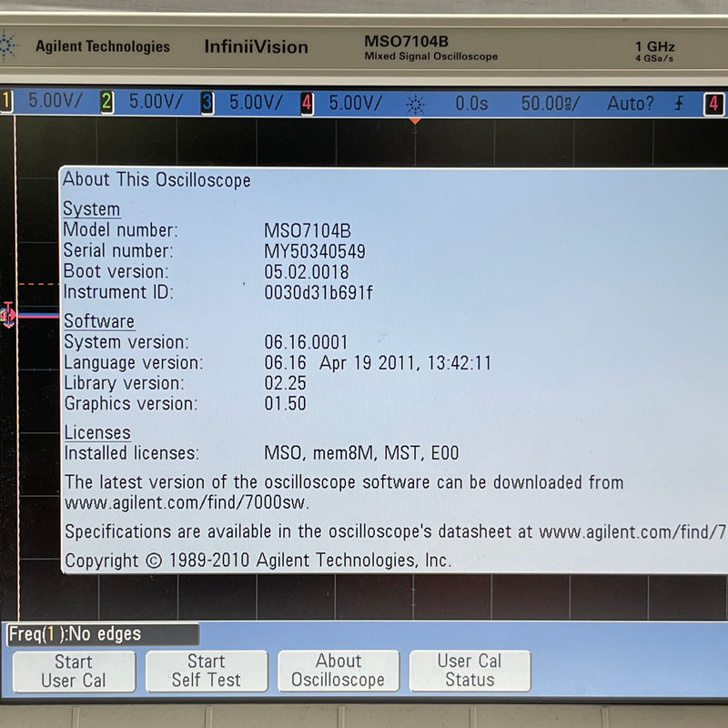
Task: Open channel 4 vertical scale 5.00V/ selector
Action: click(x=355, y=103)
